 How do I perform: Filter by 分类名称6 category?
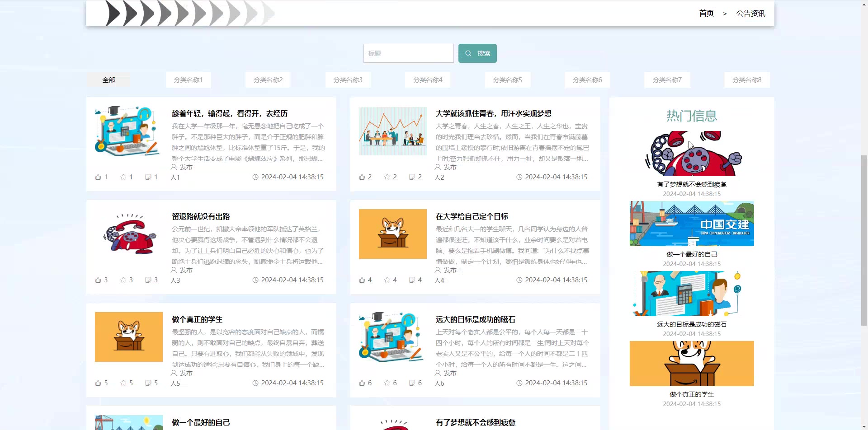click(587, 80)
